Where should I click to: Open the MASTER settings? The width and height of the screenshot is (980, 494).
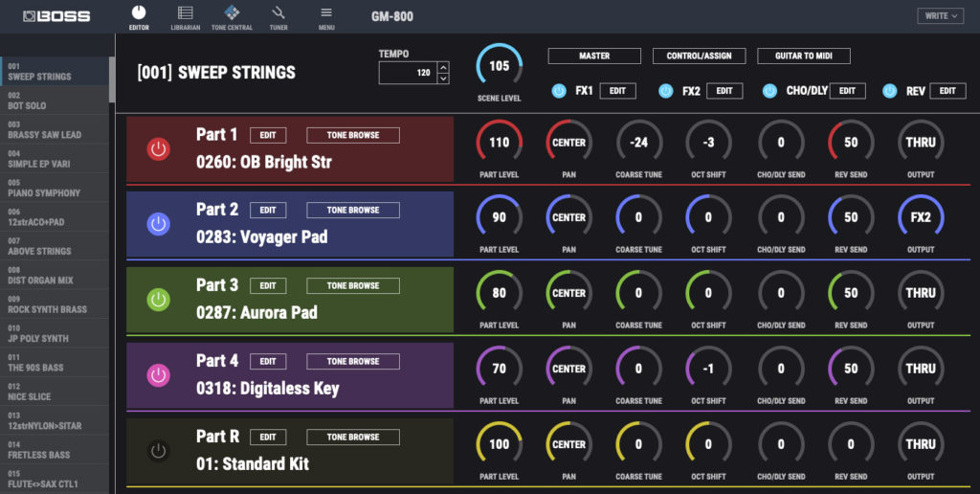click(x=594, y=56)
